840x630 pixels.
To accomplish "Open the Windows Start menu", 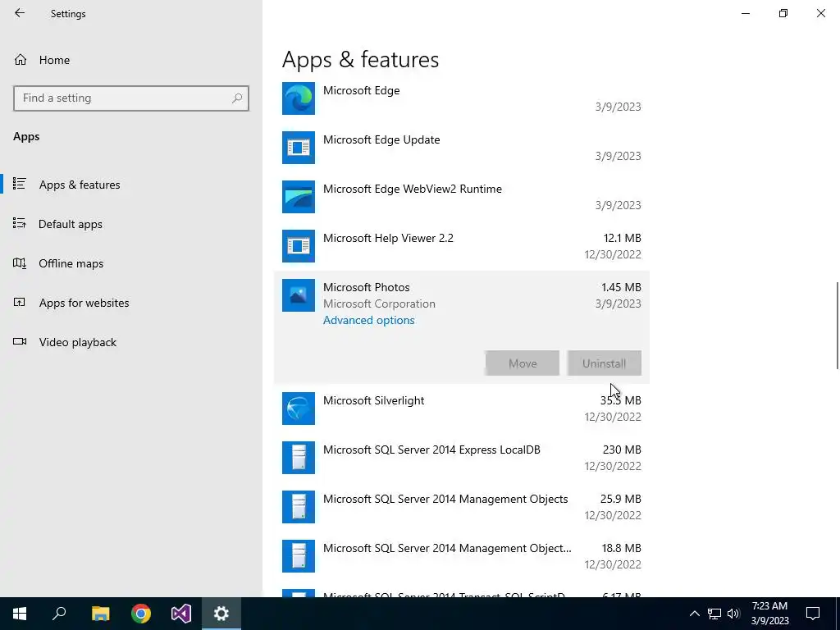I will [x=20, y=614].
